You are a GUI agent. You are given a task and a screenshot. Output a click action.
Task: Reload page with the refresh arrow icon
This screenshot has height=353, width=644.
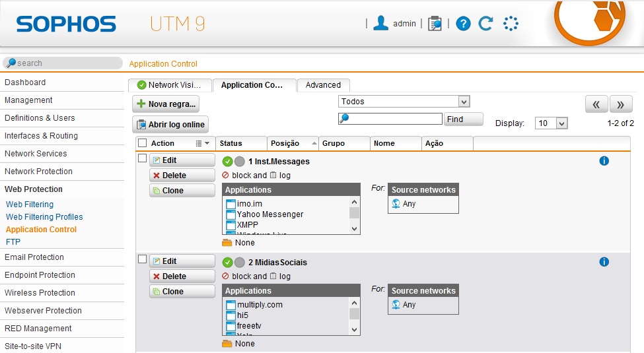(485, 23)
